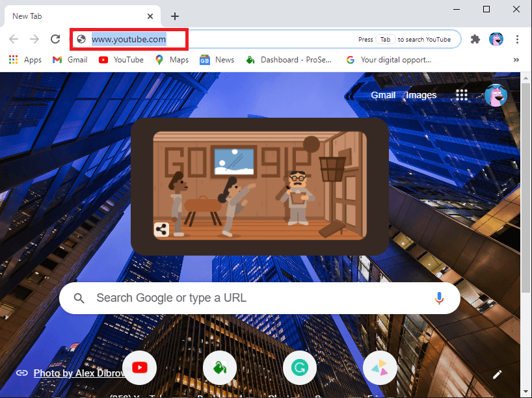Click the Gmail link on the page
Screen dimensions: 532x398
[383, 95]
